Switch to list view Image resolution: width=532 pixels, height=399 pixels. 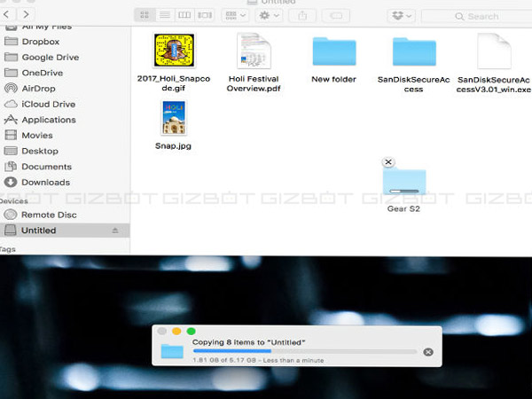coord(165,15)
